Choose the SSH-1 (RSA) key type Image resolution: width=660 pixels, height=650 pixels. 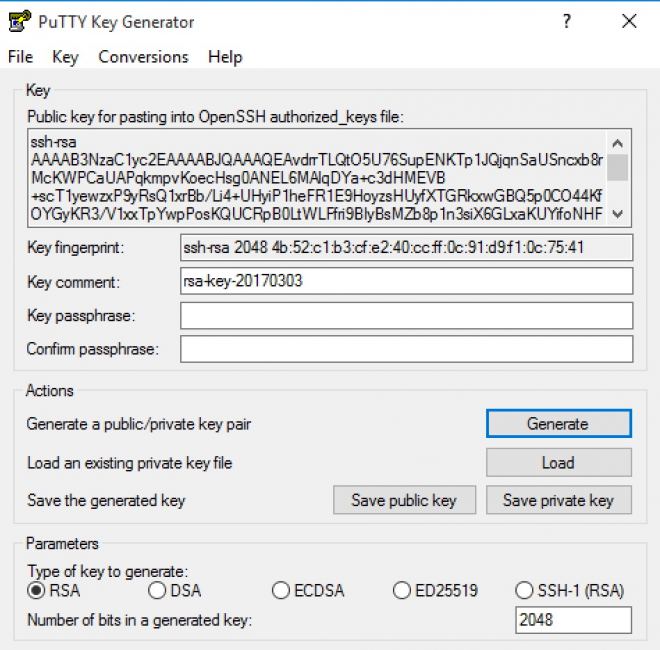point(524,590)
